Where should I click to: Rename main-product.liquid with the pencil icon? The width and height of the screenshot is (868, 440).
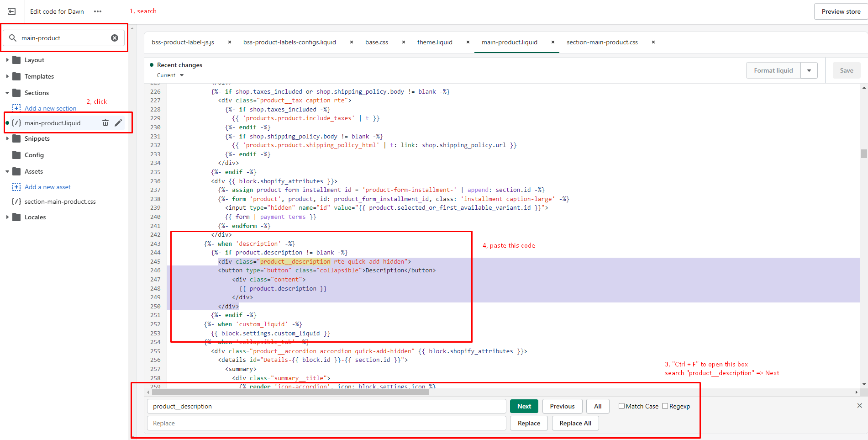click(118, 123)
